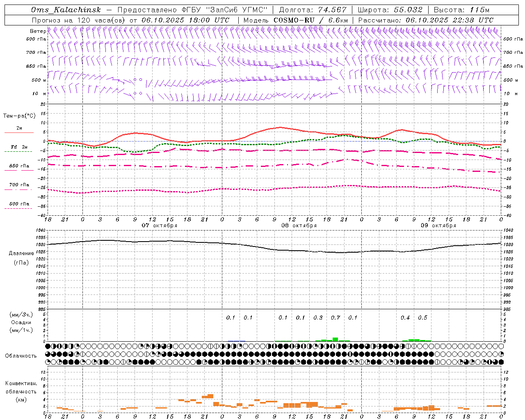Click the pink long-dashed 850 гПа legend line
525x420 pixels.
click(x=19, y=170)
